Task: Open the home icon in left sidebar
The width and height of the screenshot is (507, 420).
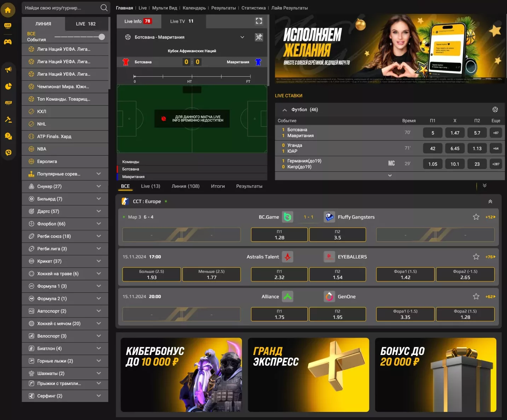Action: pos(8,10)
